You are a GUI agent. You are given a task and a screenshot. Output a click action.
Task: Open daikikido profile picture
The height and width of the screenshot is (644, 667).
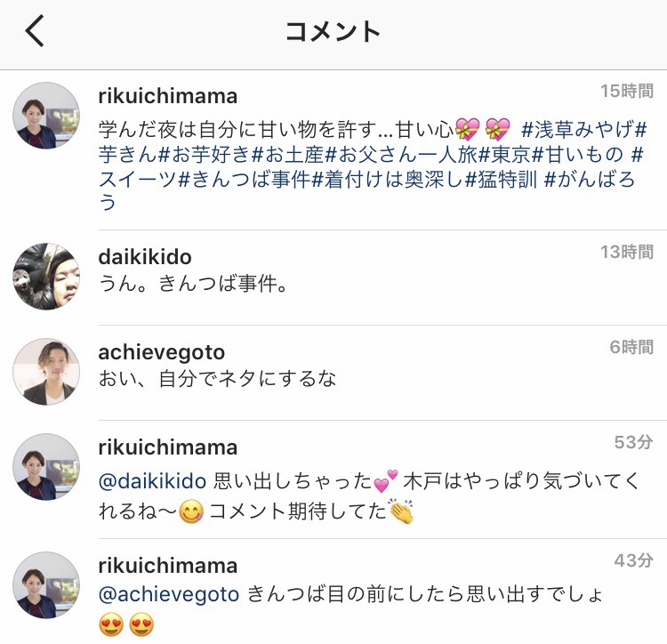tap(46, 277)
